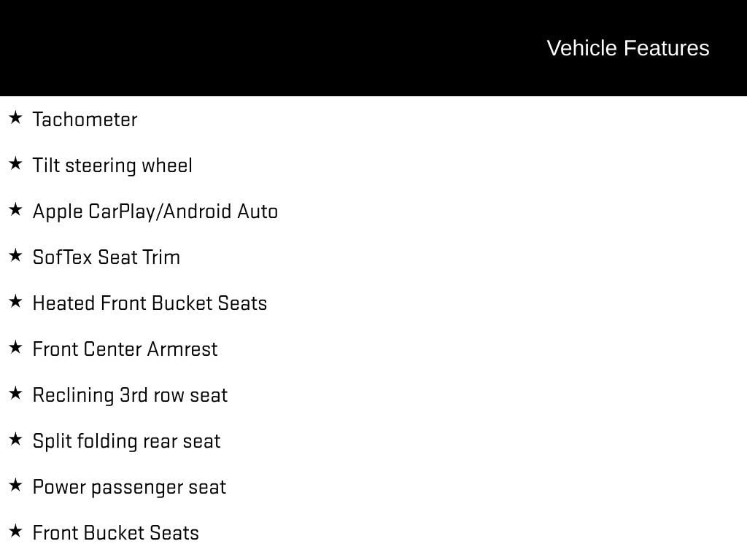
Task: Click the Split folding rear seat text
Action: [126, 441]
